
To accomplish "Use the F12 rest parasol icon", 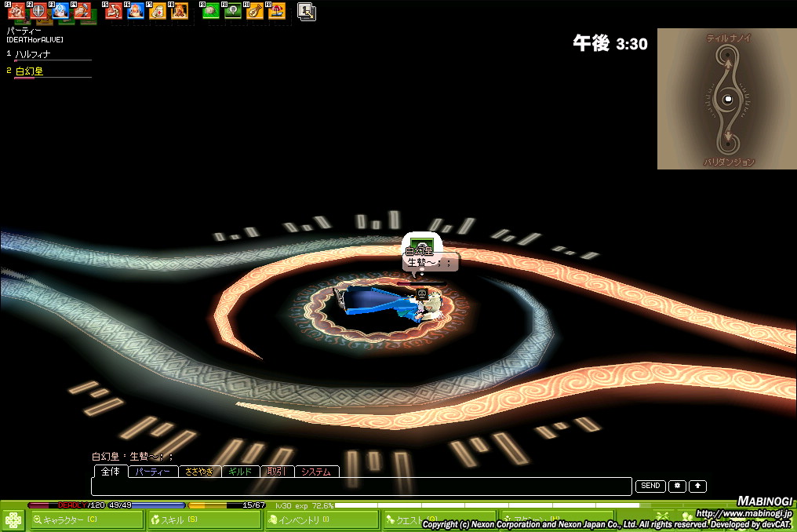I will pyautogui.click(x=276, y=11).
